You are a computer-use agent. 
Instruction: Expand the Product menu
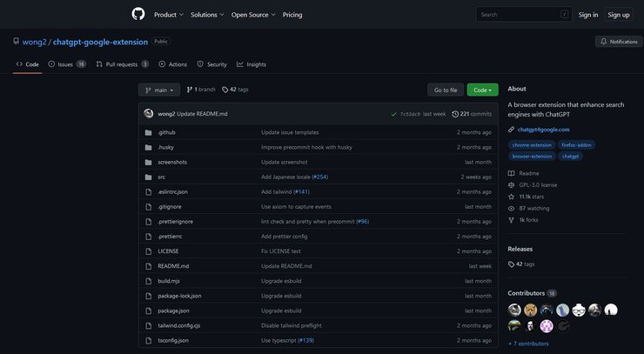[168, 15]
